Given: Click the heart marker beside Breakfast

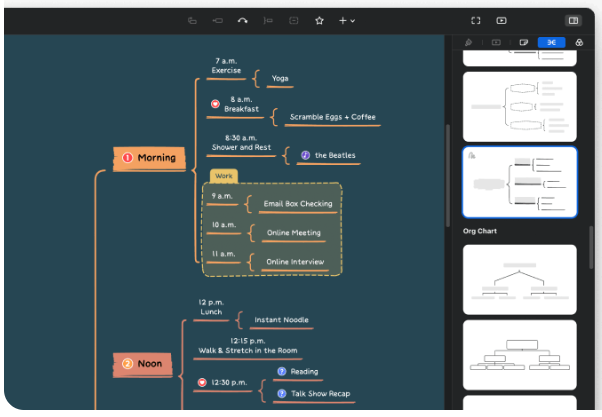Looking at the screenshot, I should (215, 103).
